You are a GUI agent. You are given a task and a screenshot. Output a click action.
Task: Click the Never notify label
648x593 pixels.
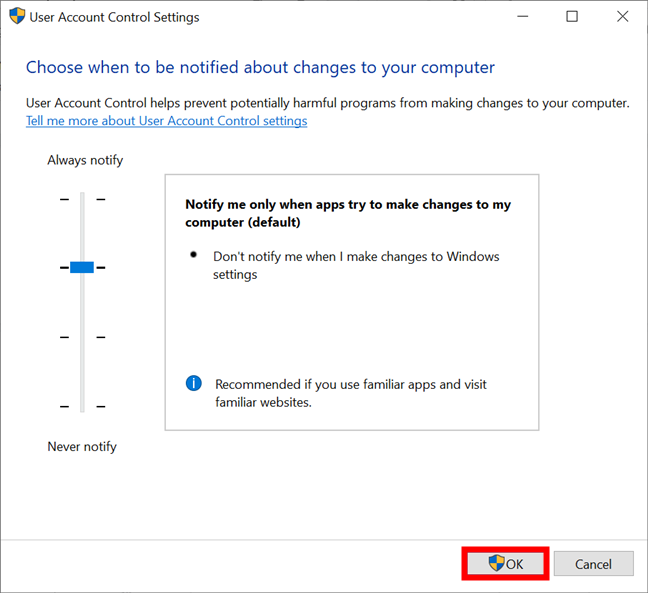[x=82, y=447]
